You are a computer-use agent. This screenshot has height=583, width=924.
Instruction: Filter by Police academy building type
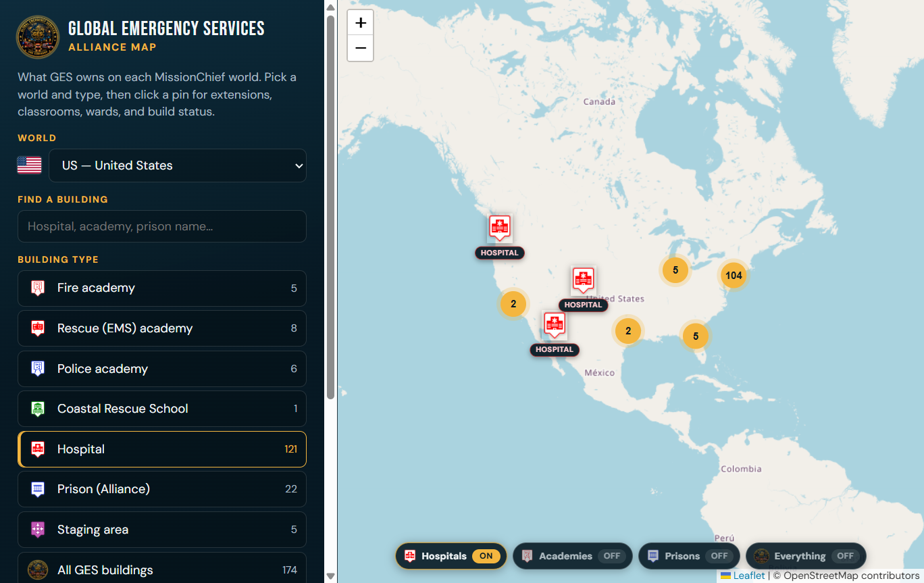[162, 369]
